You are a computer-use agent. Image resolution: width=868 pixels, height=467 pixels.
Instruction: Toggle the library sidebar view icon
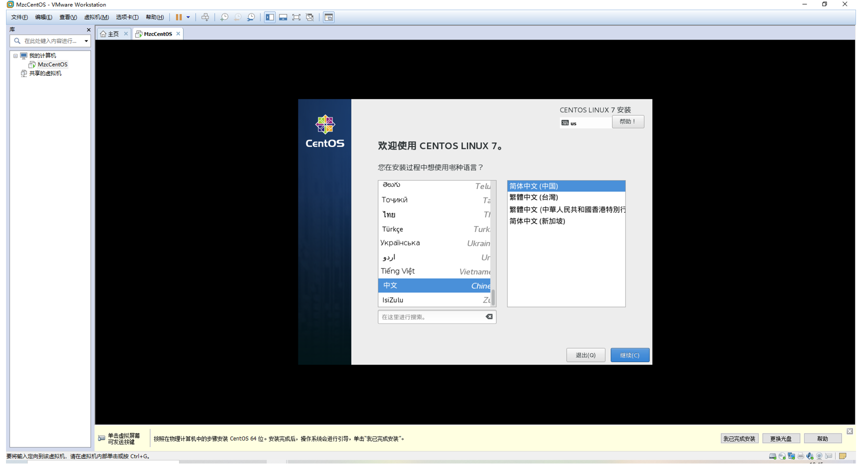[x=269, y=17]
